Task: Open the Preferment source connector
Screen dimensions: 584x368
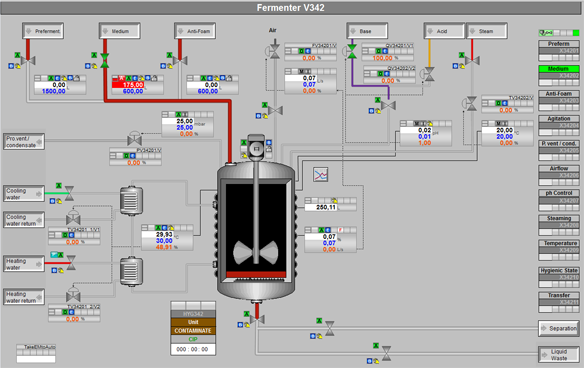Action: 43,31
